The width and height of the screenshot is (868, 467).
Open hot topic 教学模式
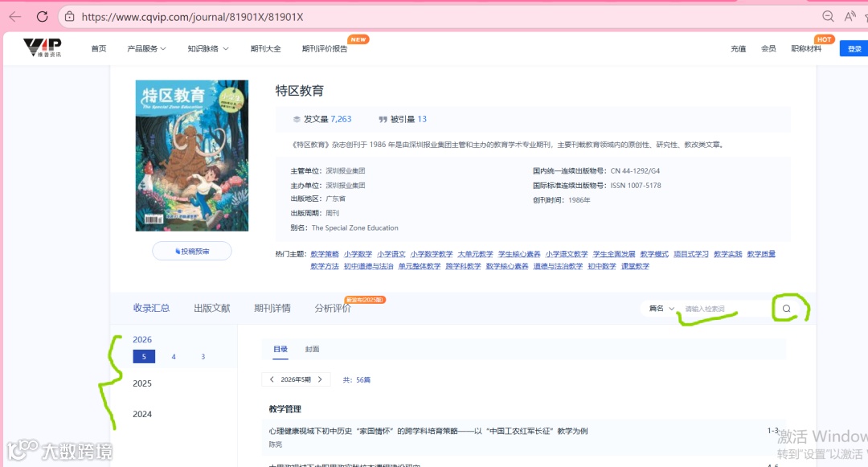654,254
